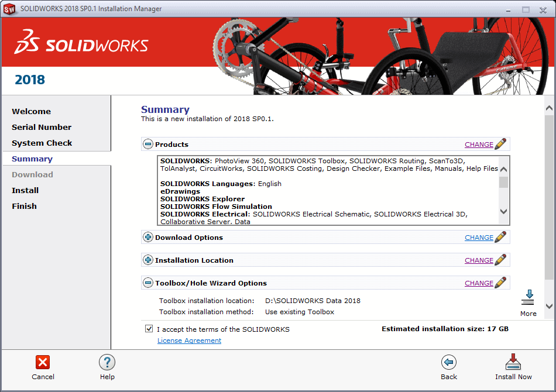Click CHANGE link for Products
Viewport: 556px width, 392px height.
pos(479,145)
